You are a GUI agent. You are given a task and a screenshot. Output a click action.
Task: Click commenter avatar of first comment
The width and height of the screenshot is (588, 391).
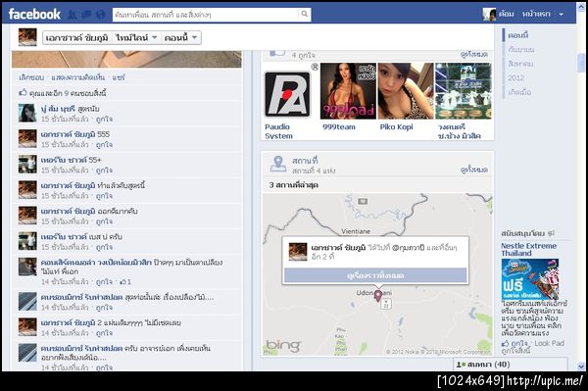[x=27, y=113]
